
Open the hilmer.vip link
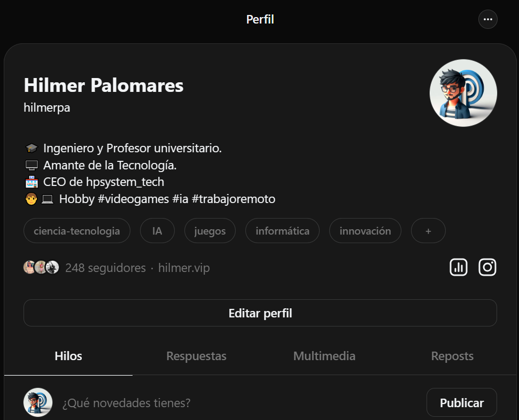tap(183, 267)
